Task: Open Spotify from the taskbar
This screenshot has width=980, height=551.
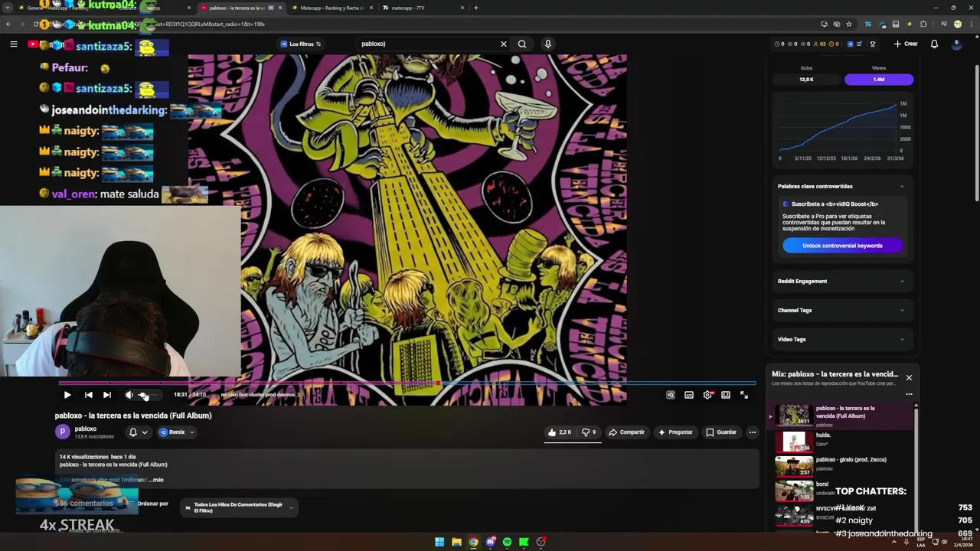Action: (x=507, y=542)
